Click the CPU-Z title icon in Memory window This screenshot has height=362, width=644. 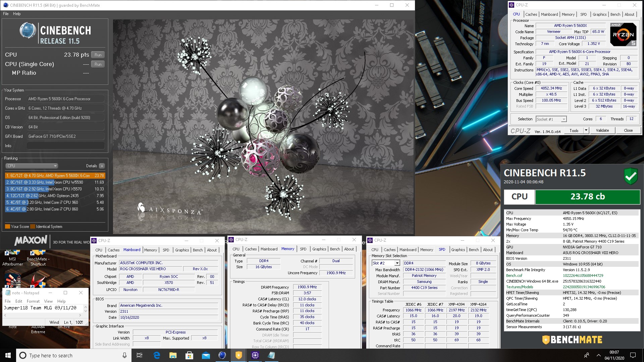[231, 240]
